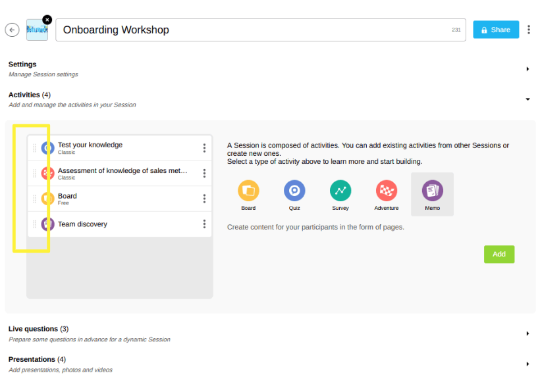Open options menu for Team discovery
Viewport: 540px width, 392px height.
point(204,224)
